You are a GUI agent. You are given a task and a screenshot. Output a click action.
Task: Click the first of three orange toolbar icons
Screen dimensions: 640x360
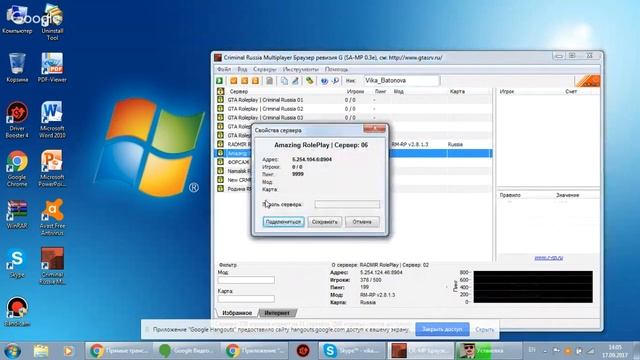pyautogui.click(x=233, y=81)
